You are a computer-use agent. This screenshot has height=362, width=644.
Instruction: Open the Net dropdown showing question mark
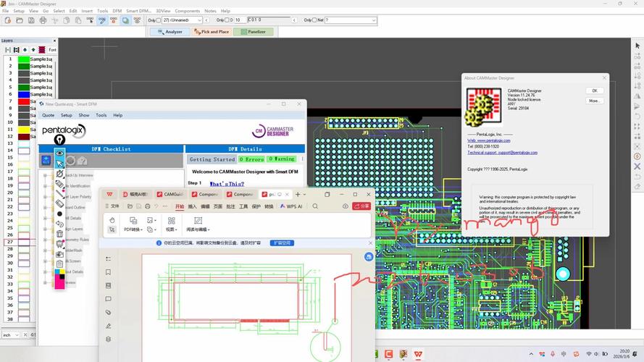[x=351, y=20]
